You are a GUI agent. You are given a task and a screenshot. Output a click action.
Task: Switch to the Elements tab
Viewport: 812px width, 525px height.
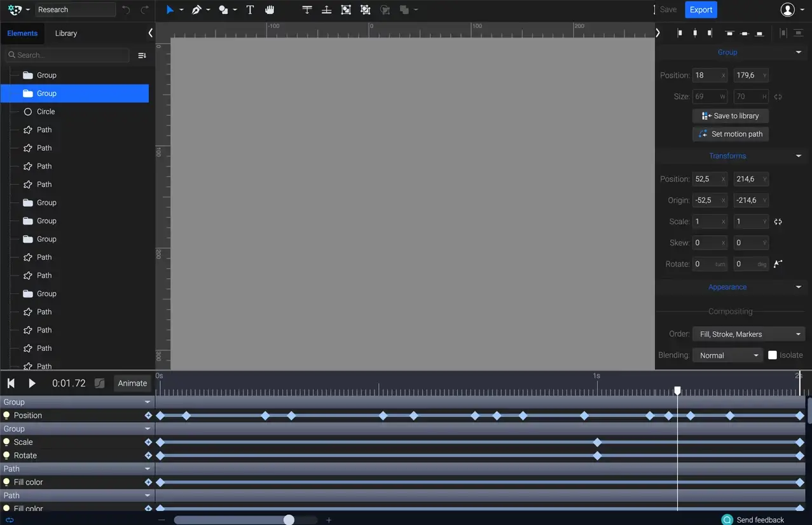(x=22, y=33)
